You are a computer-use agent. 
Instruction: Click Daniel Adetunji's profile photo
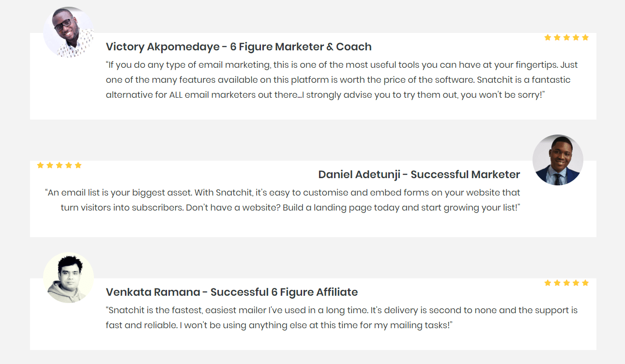(558, 160)
